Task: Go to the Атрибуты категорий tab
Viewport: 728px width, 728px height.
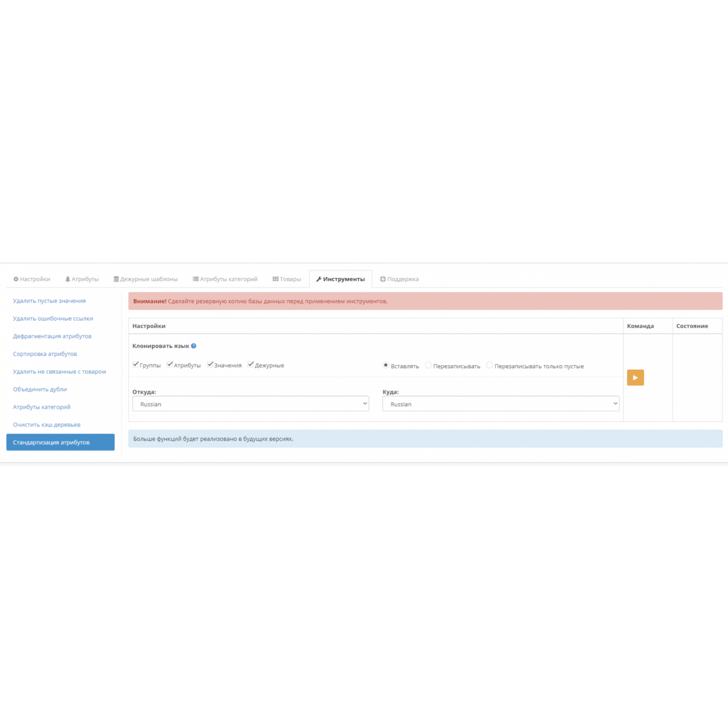Action: (x=225, y=279)
